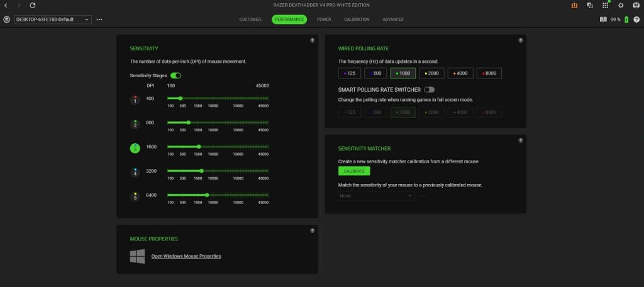Refresh the device page
This screenshot has height=287, width=644.
(33, 5)
